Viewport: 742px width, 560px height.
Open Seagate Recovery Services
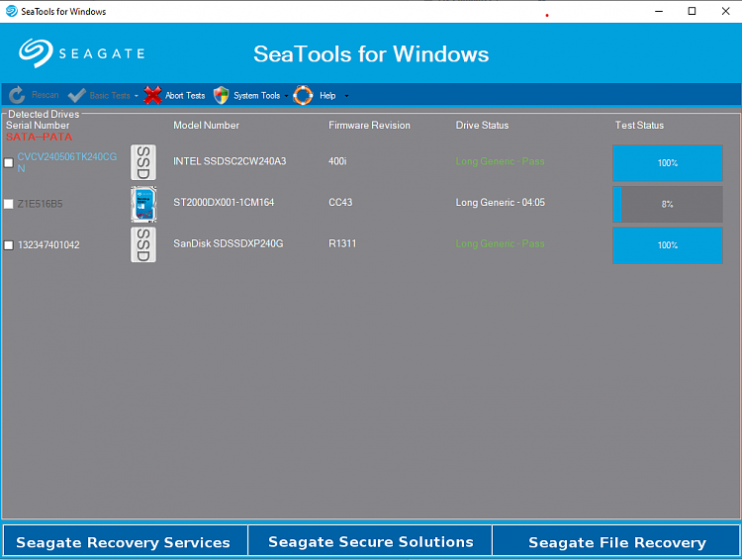click(125, 540)
